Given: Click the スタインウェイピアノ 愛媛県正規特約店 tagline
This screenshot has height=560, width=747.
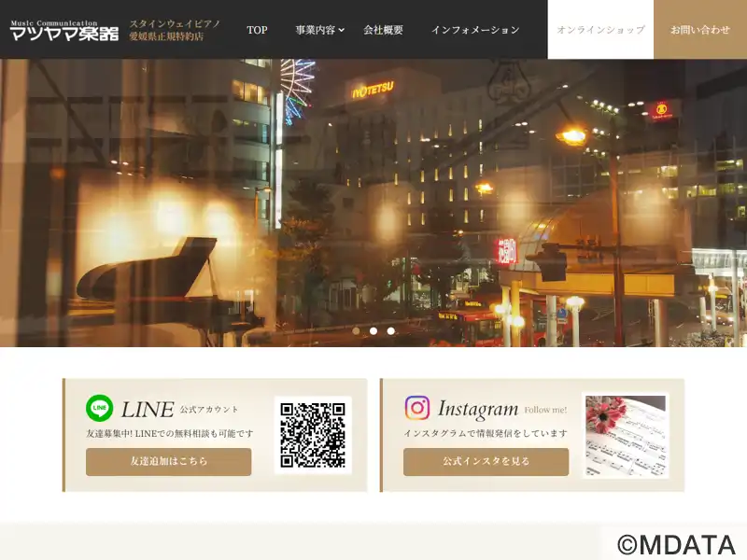Looking at the screenshot, I should point(175,30).
